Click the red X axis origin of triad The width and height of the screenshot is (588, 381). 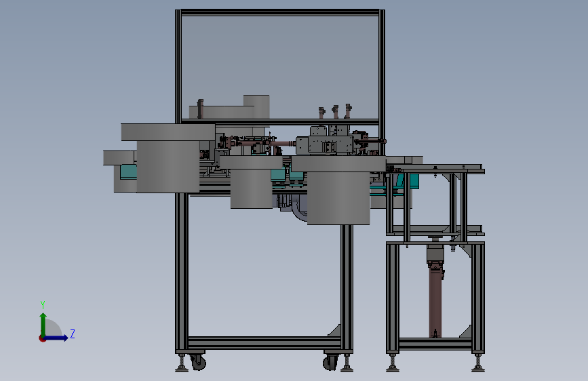[42, 338]
